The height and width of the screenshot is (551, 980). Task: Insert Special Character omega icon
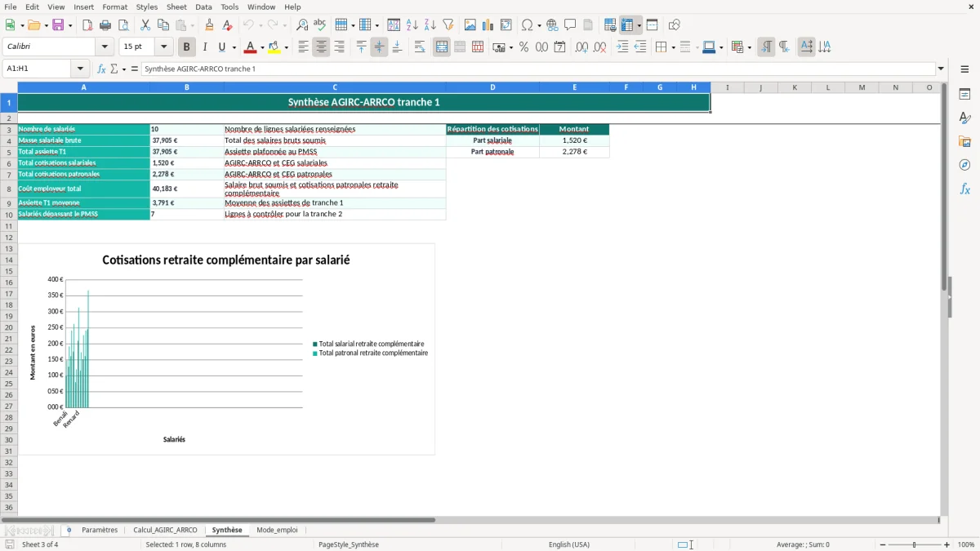527,25
